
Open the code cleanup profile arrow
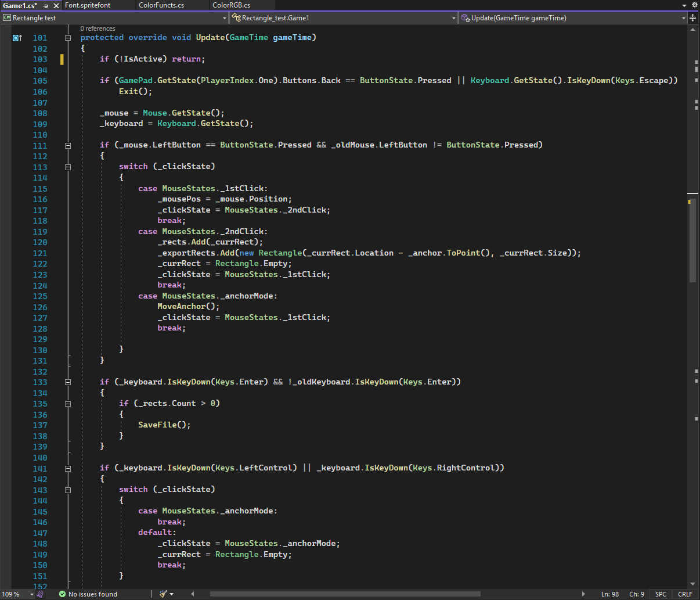172,594
